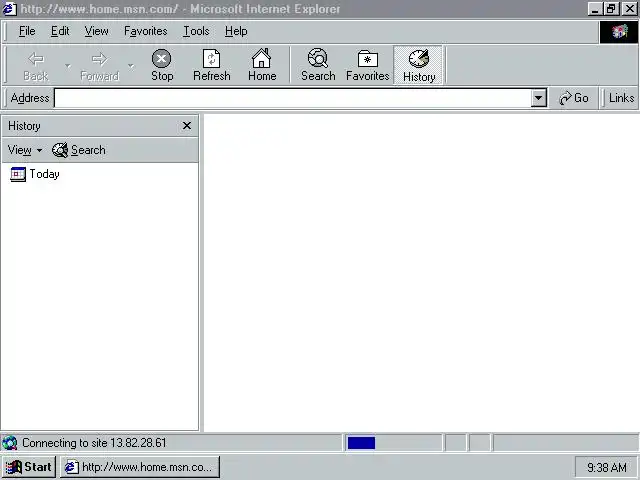Click the blue loading progress bar
Viewport: 640px width, 480px height.
pos(361,443)
